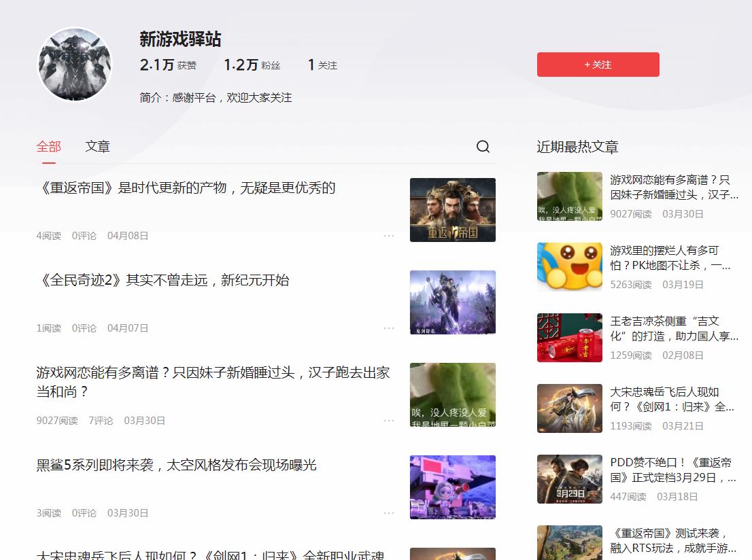Click the search magnifier icon
752x560 pixels.
point(483,146)
